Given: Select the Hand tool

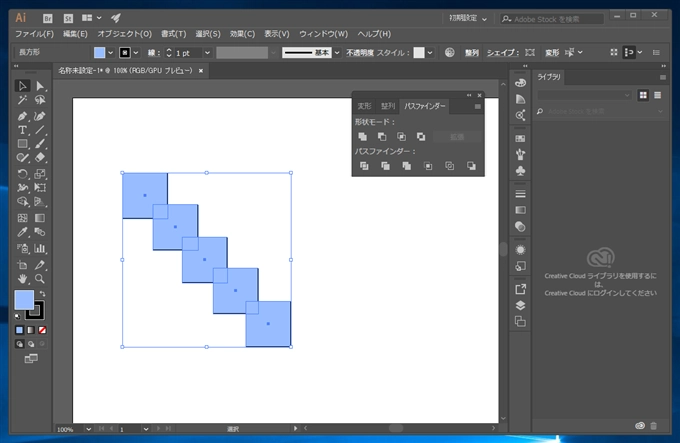Looking at the screenshot, I should [23, 279].
